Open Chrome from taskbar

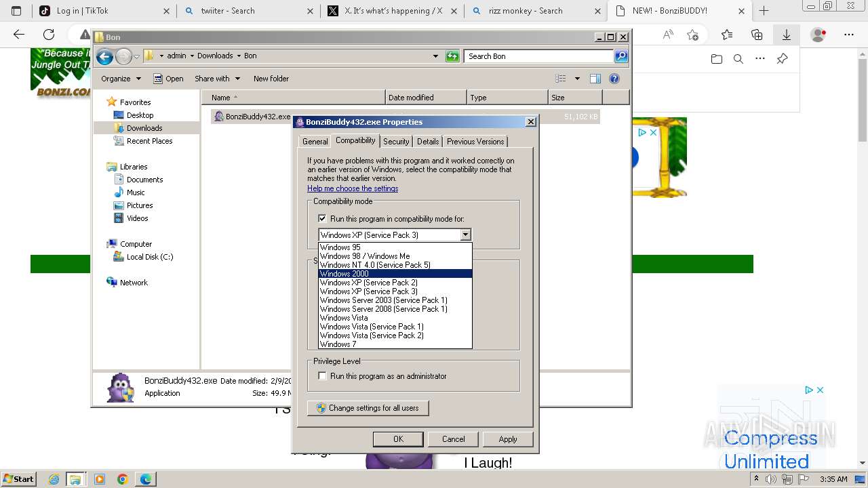pyautogui.click(x=123, y=479)
